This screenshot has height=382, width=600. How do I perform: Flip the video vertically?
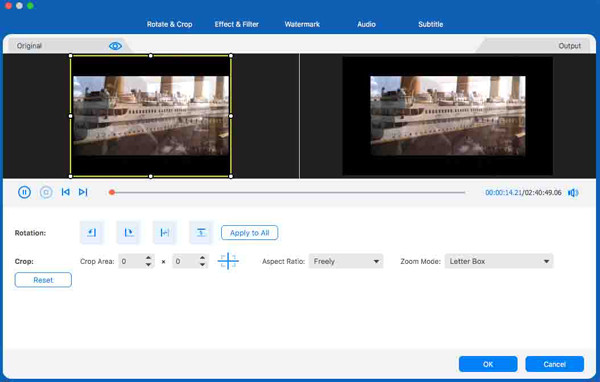point(201,232)
